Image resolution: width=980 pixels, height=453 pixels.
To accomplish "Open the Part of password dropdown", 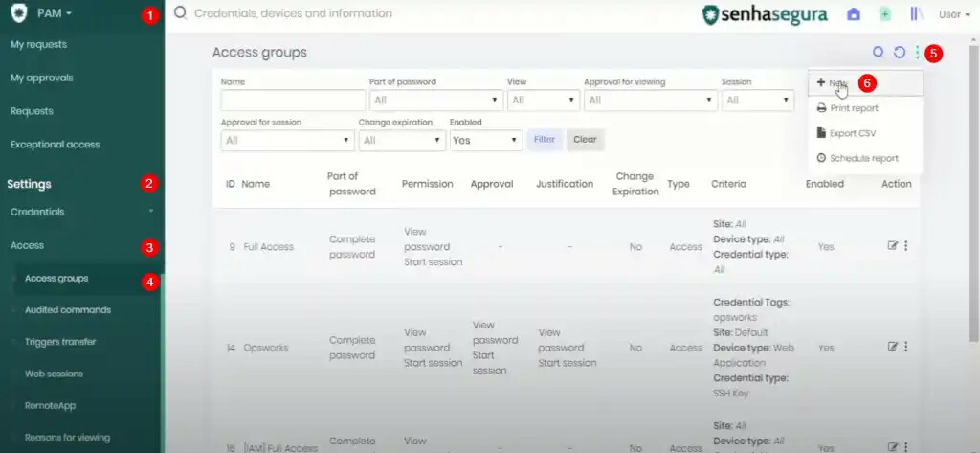I will point(435,100).
